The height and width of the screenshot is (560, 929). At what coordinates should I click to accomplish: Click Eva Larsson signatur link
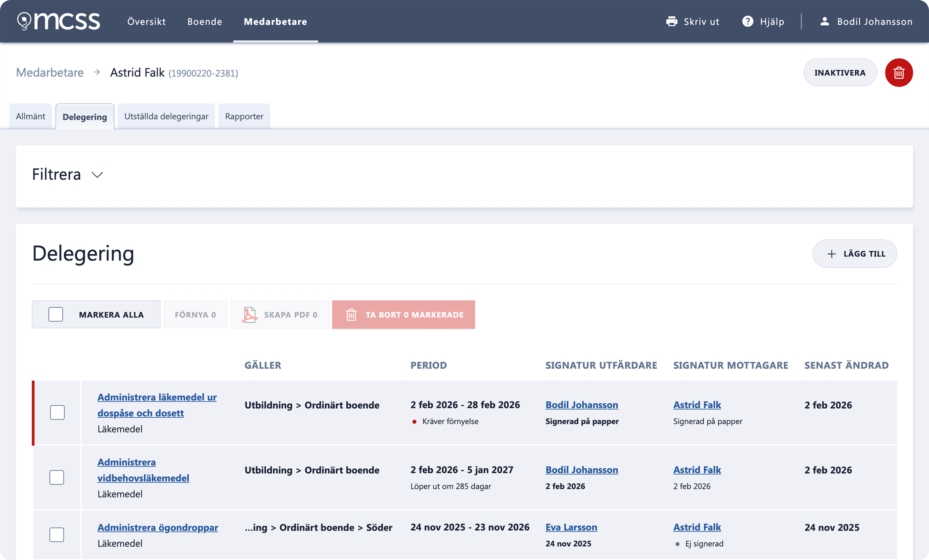pyautogui.click(x=571, y=527)
